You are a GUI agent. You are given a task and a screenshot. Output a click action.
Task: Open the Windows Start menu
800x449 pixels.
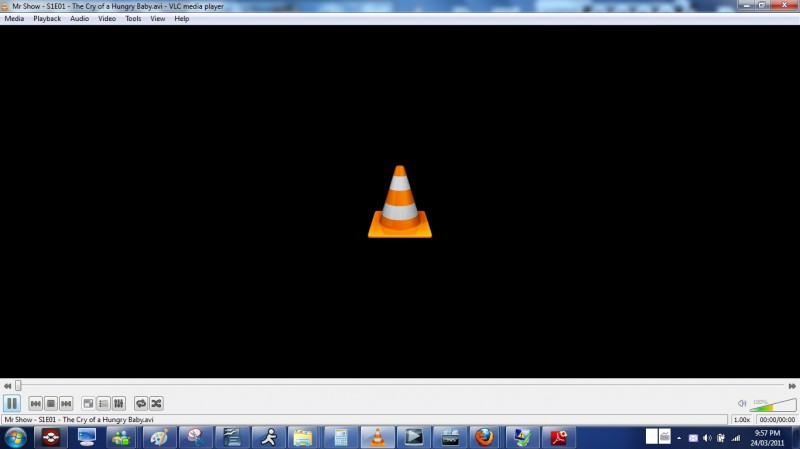pos(15,438)
